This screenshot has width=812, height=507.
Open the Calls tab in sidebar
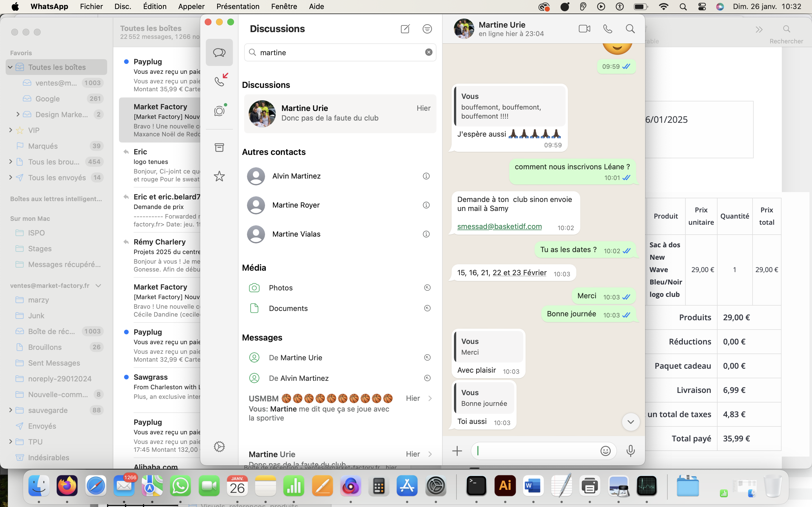(219, 81)
